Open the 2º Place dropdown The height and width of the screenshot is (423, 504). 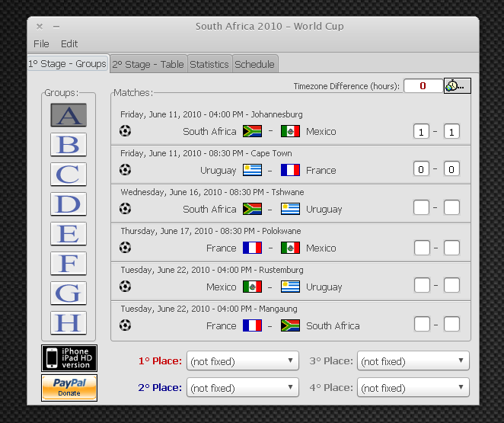click(x=243, y=387)
